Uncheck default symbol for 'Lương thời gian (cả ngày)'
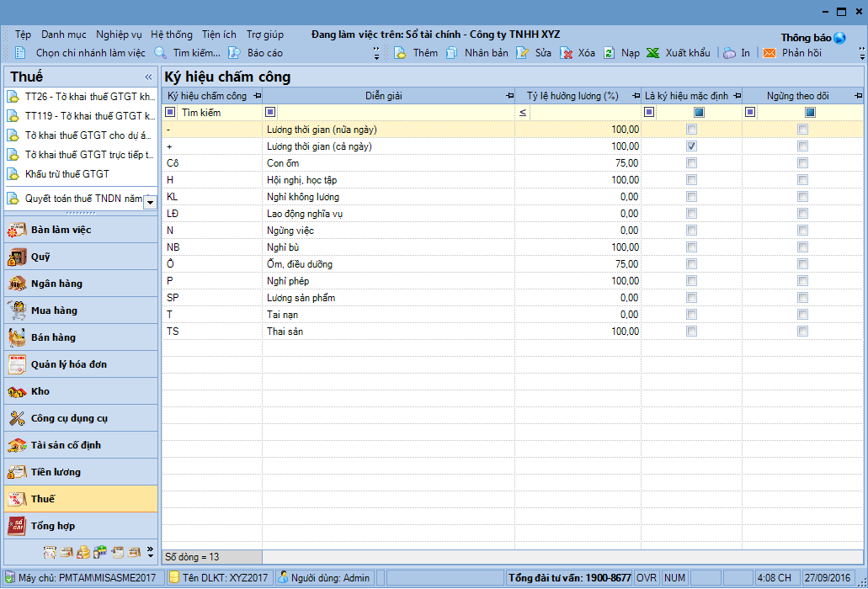 (691, 146)
